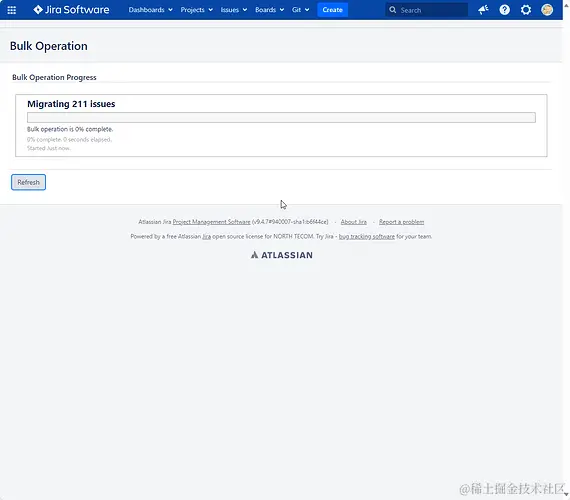Expand the Projects dropdown menu
This screenshot has width=570, height=500.
point(197,10)
